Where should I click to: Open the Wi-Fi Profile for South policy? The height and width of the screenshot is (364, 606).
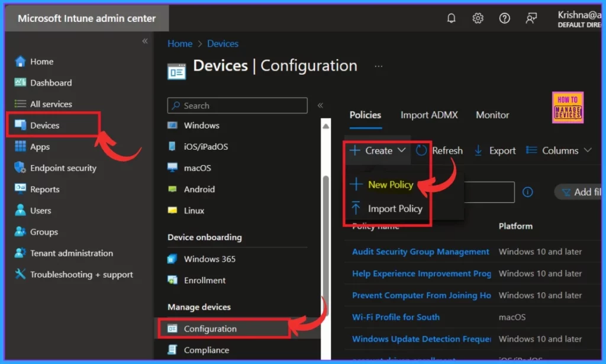pyautogui.click(x=396, y=317)
